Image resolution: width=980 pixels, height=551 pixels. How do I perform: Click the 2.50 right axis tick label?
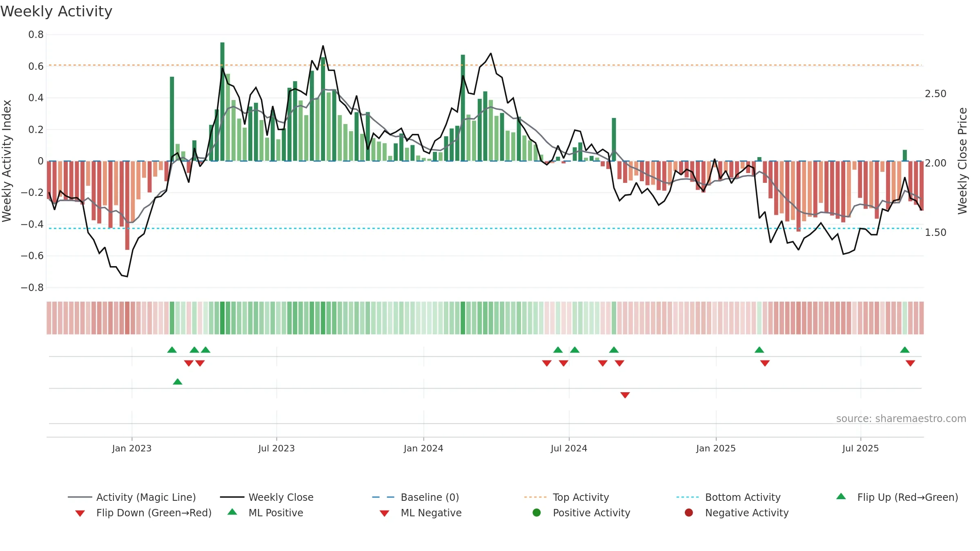click(935, 94)
